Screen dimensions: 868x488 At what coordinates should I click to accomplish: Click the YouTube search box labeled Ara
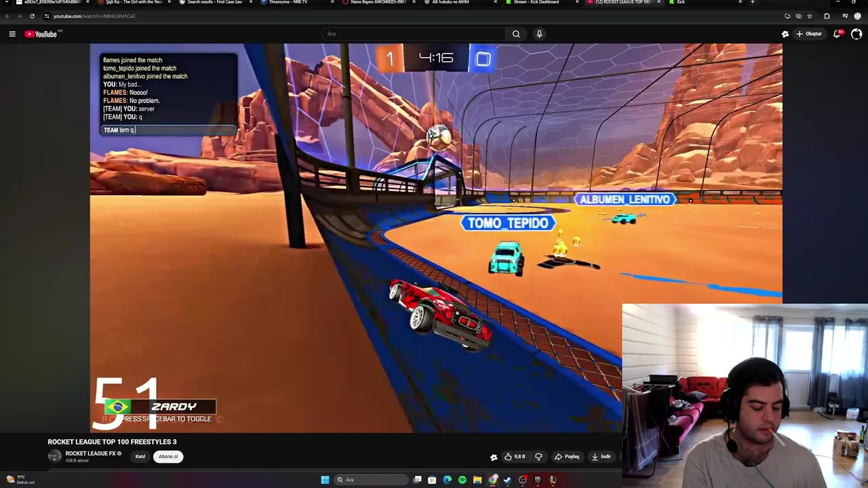click(x=413, y=34)
